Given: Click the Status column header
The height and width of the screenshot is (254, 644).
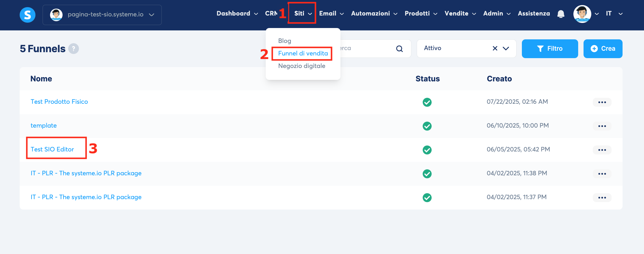Looking at the screenshot, I should tap(427, 79).
